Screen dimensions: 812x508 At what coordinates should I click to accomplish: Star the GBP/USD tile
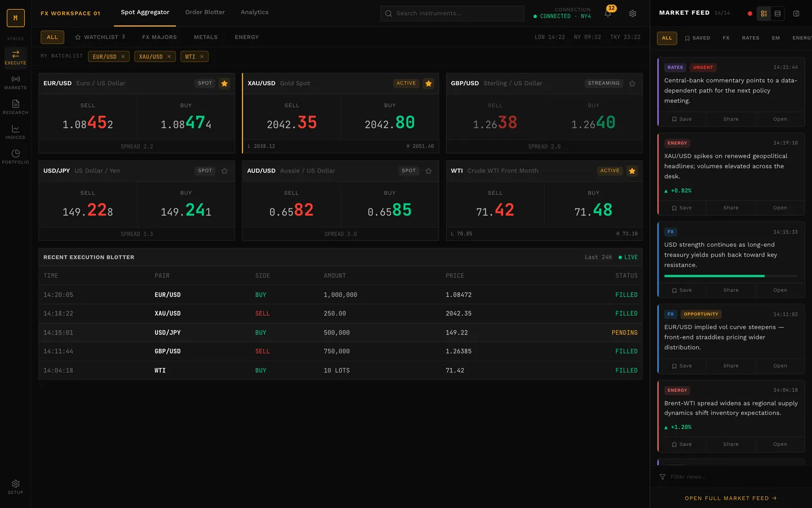(x=632, y=83)
